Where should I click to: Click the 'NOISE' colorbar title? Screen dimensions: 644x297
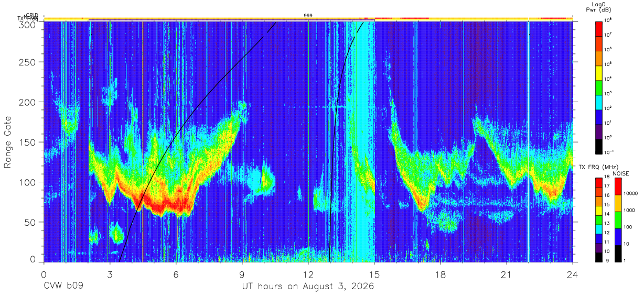pyautogui.click(x=620, y=173)
